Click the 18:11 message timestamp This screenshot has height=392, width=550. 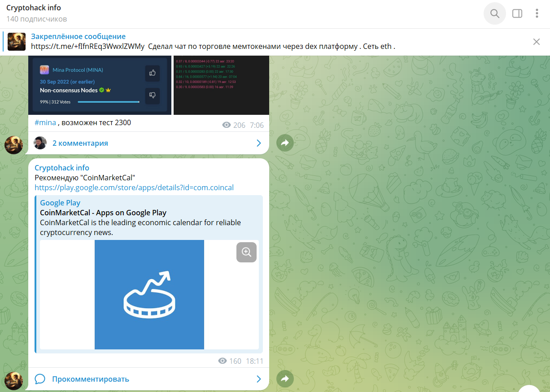[x=254, y=361]
